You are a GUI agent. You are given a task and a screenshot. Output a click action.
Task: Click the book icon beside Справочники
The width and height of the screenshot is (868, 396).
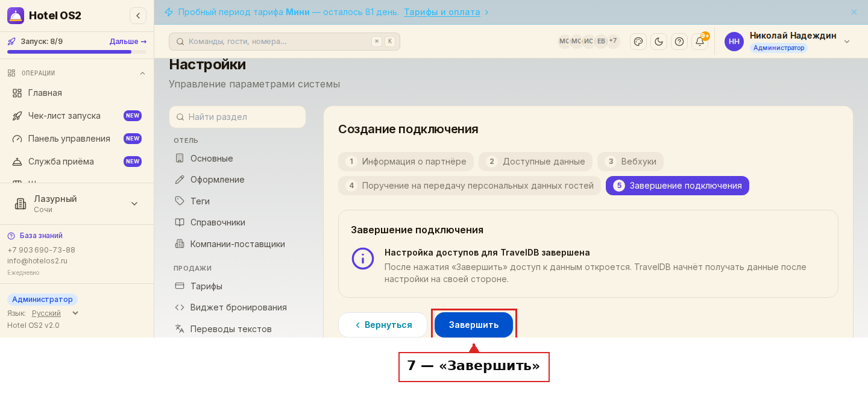[x=180, y=222]
